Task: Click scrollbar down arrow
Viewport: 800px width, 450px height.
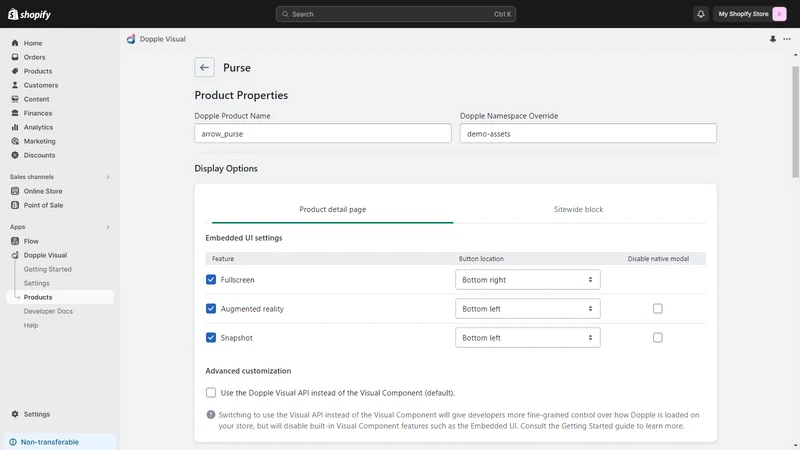Action: pyautogui.click(x=795, y=446)
